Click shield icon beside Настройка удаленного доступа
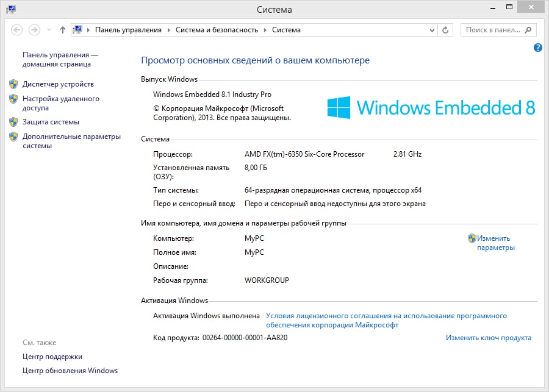This screenshot has height=392, width=549. (13, 99)
